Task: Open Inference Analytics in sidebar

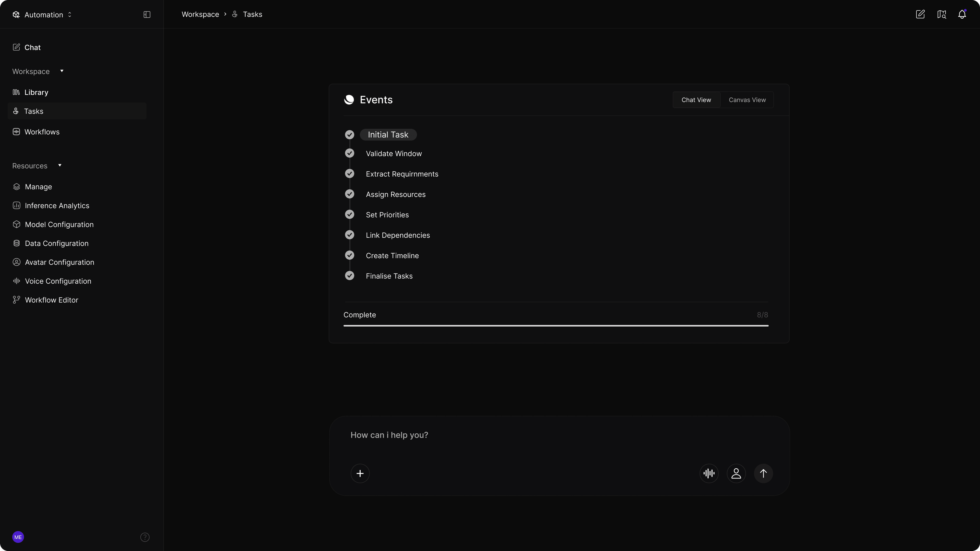Action: pyautogui.click(x=57, y=206)
